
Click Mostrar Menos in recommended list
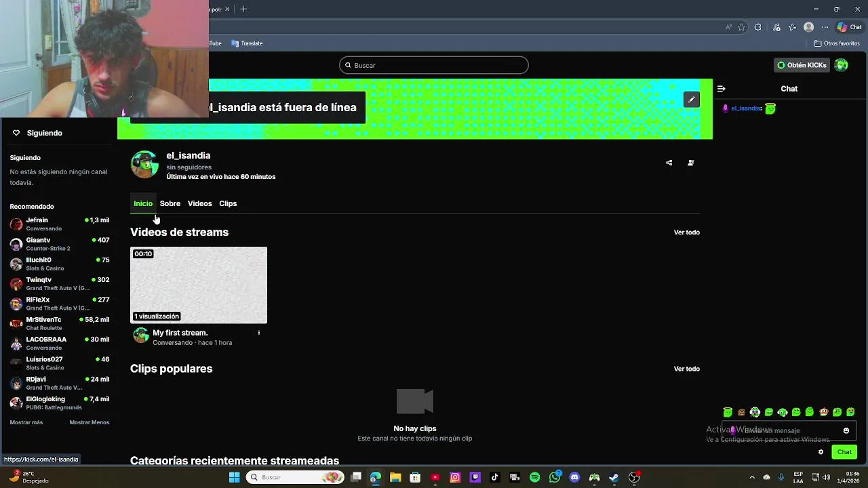point(90,422)
